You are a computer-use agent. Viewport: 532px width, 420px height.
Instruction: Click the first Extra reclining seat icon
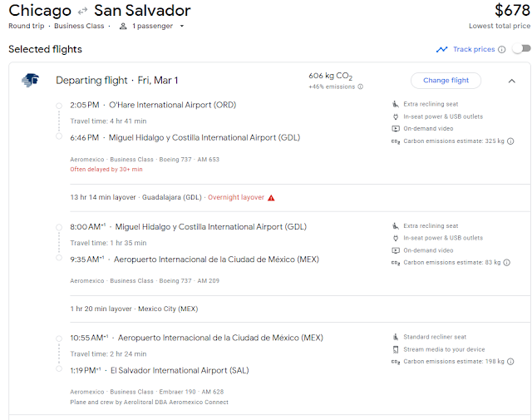tap(396, 104)
